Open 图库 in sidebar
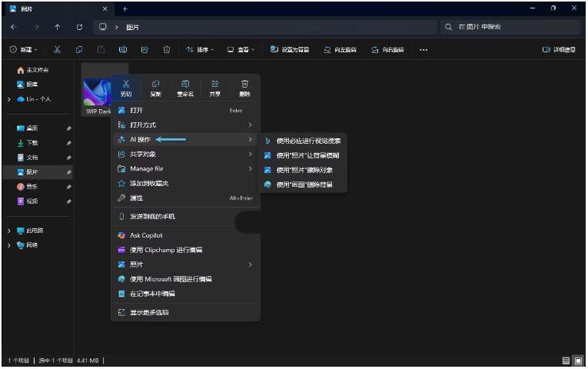Image resolution: width=588 pixels, height=369 pixels. [x=28, y=85]
